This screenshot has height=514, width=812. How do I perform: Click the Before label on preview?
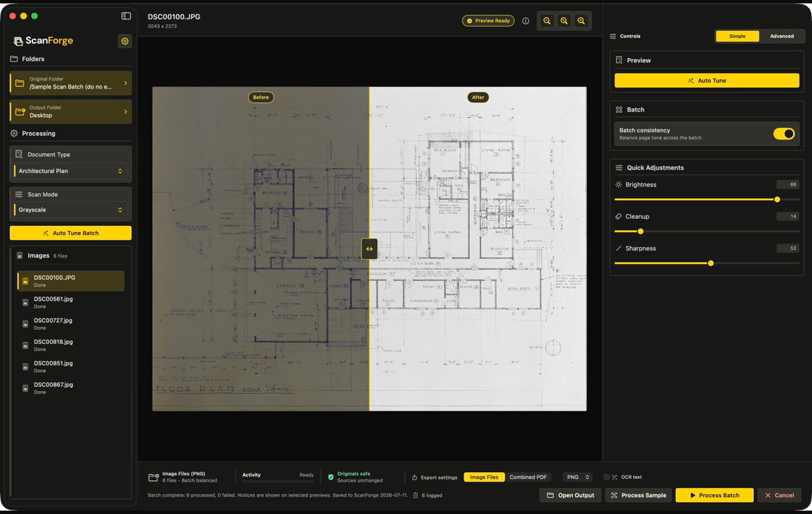pos(261,97)
